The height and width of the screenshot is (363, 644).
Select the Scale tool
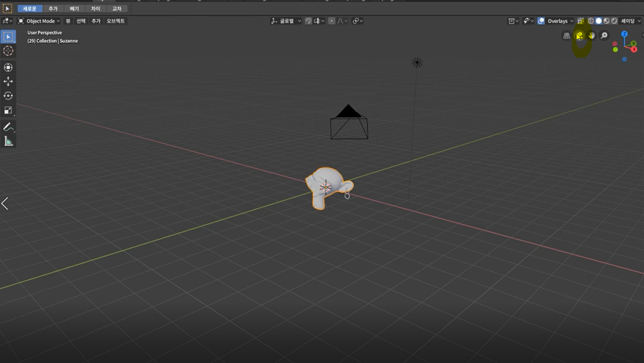pos(8,110)
